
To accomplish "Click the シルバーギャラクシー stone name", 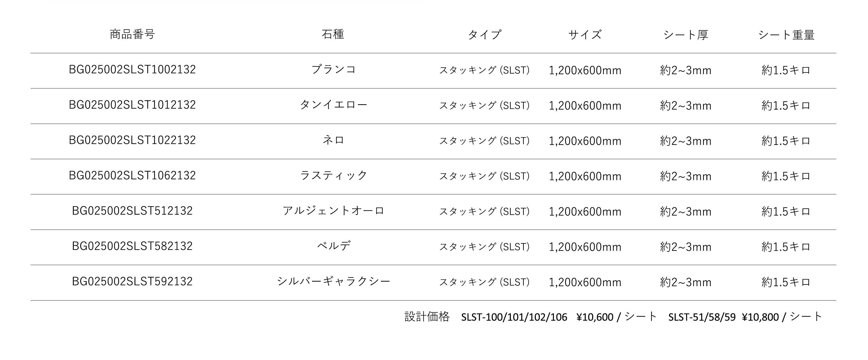I will pos(333,281).
